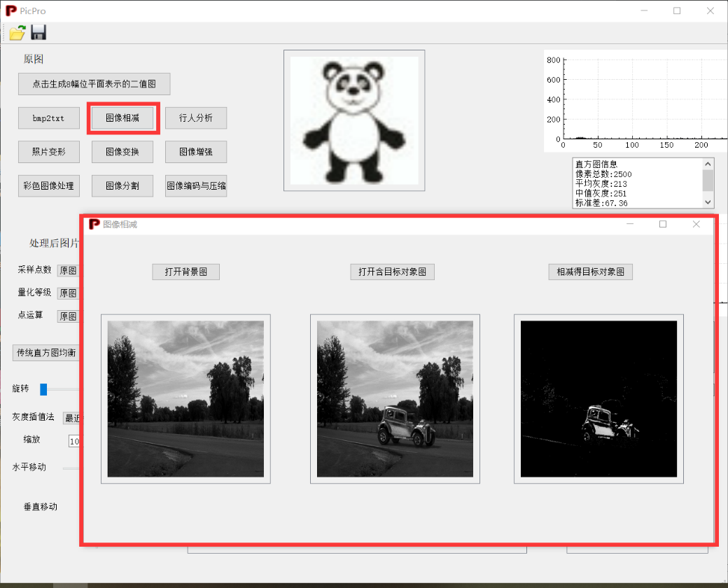The width and height of the screenshot is (728, 588).
Task: Click the 点击生成8幅位平面表示的二值图 button
Action: click(94, 84)
